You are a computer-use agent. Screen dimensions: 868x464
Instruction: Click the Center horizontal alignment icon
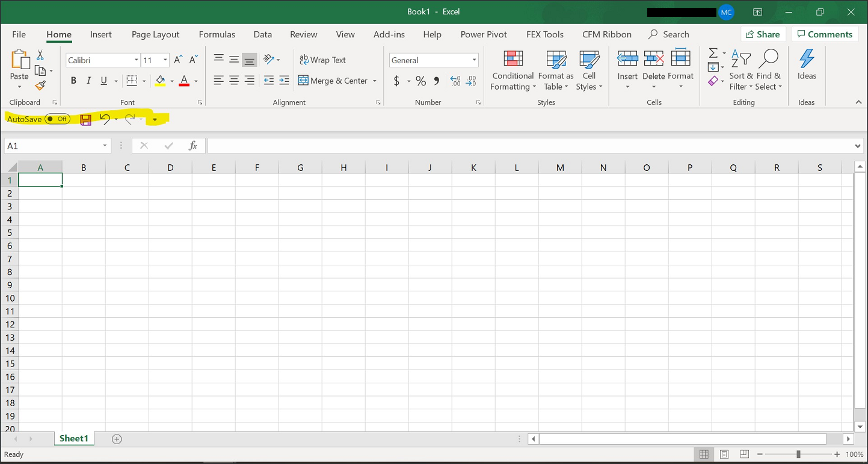(234, 81)
